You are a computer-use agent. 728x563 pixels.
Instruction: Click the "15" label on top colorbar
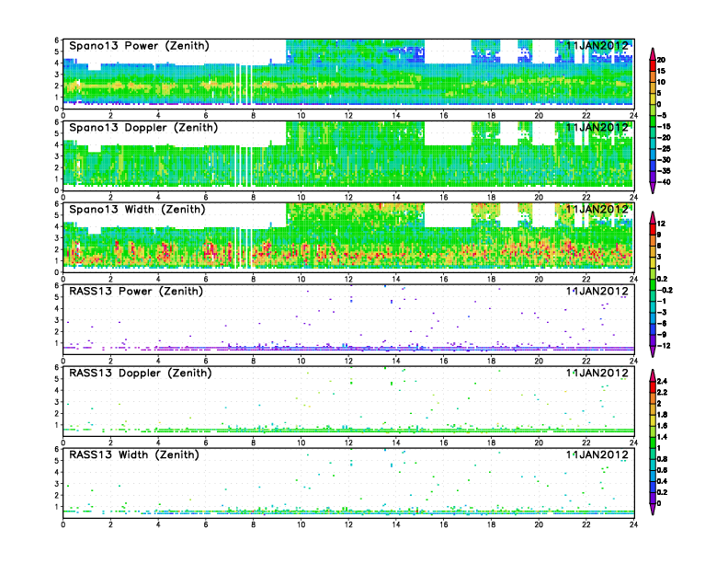(x=661, y=71)
